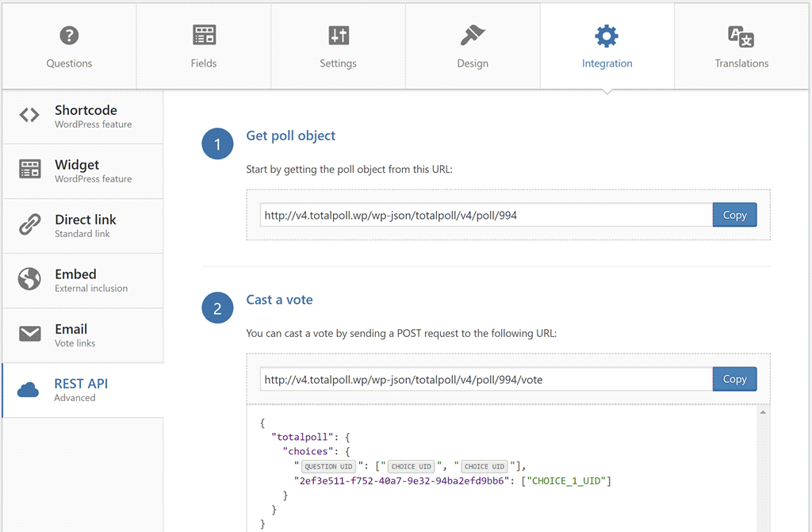Open Email vote links section
812x532 pixels.
82,335
